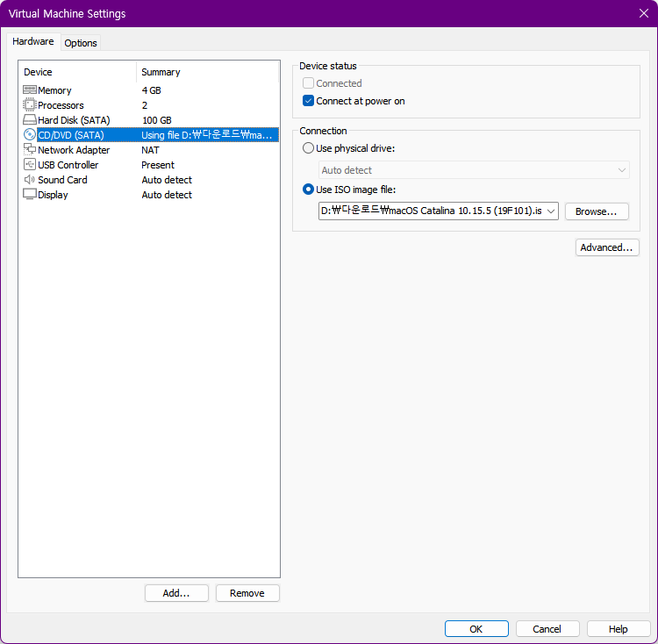Sort by the Device column header
Screen dimensions: 658x644
coord(77,72)
